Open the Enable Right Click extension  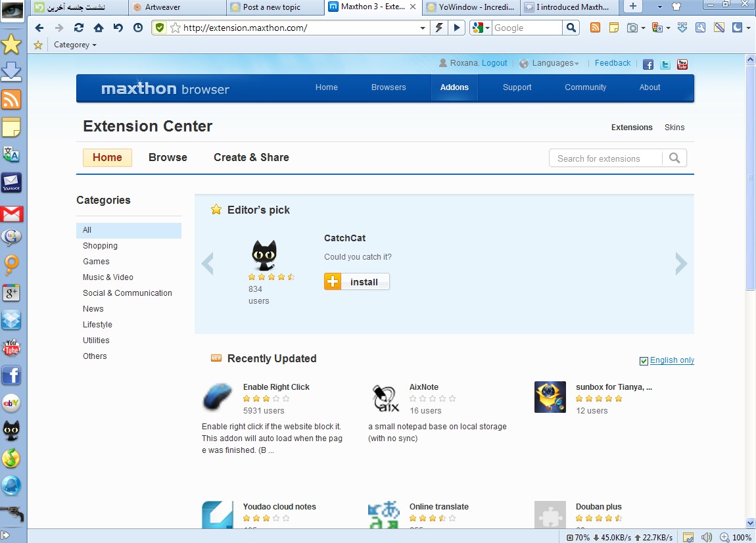coord(276,387)
